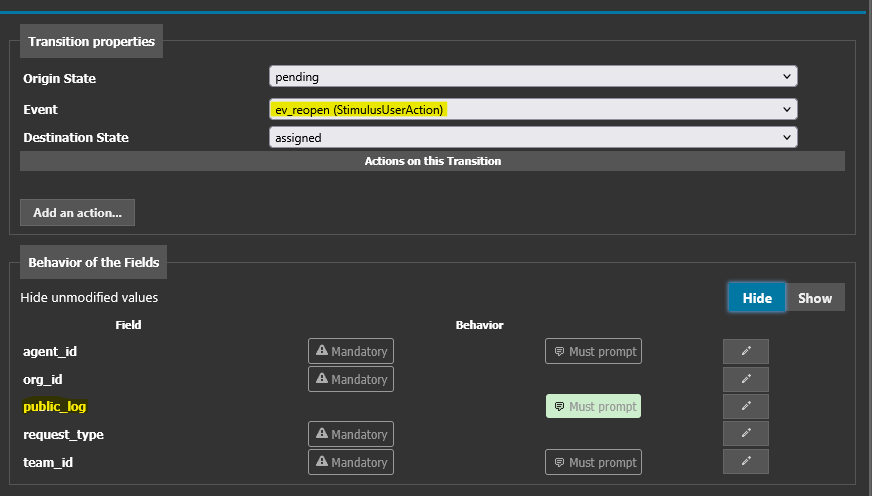Disable Must prompt for public_log field
The width and height of the screenshot is (872, 496).
click(x=593, y=406)
